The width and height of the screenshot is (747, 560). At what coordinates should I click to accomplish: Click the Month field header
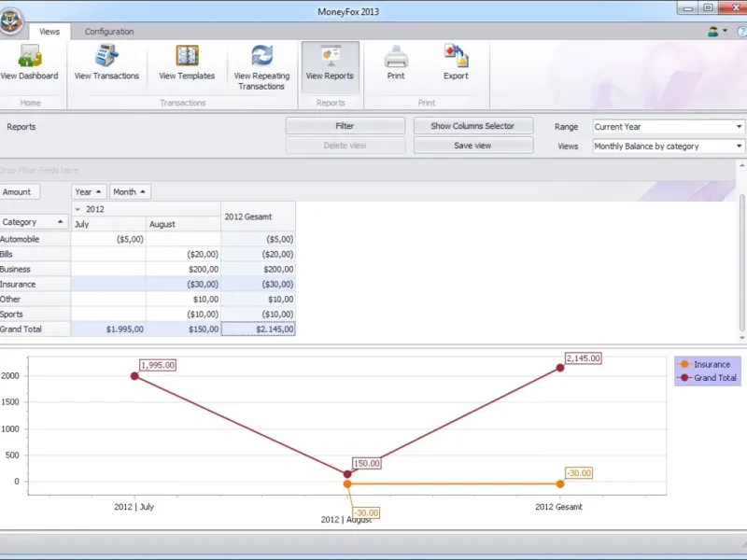click(130, 192)
